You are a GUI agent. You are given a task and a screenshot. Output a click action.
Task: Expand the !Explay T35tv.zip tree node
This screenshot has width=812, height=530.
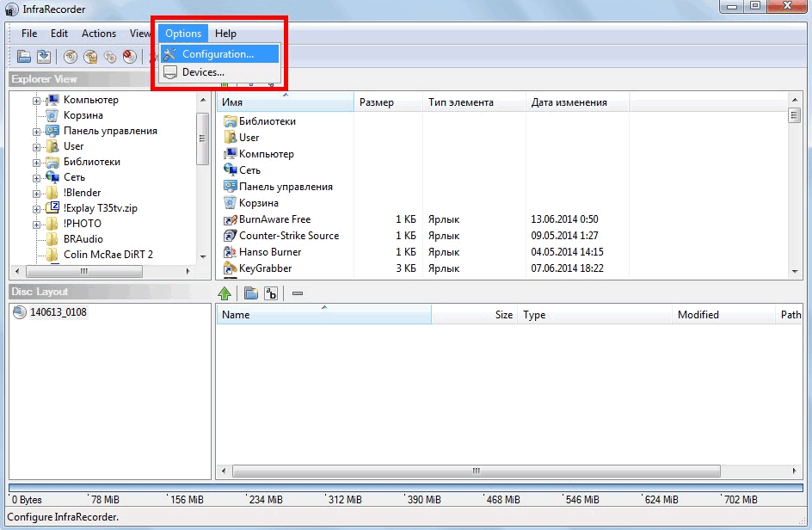coord(36,209)
